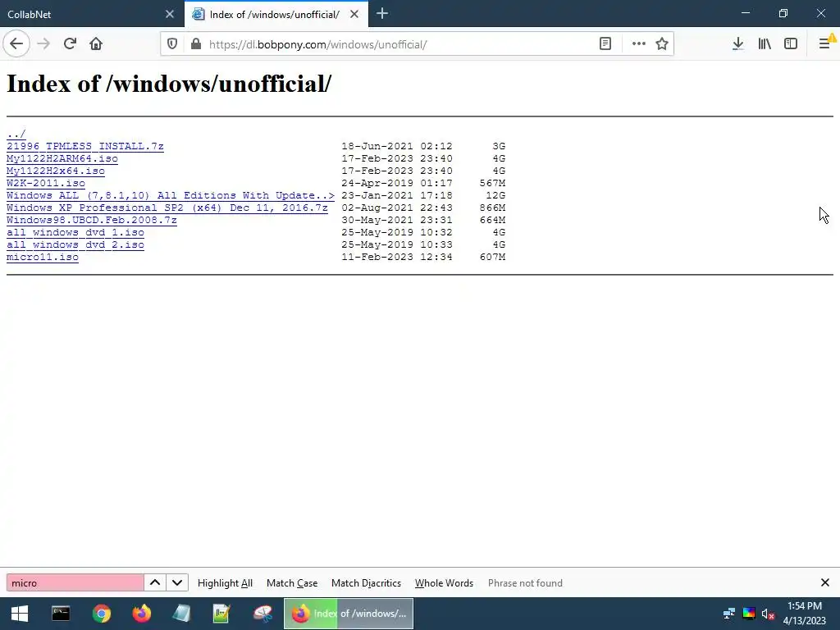Screen dimensions: 840x630
Task: Go back to the previous page
Action: (16, 44)
